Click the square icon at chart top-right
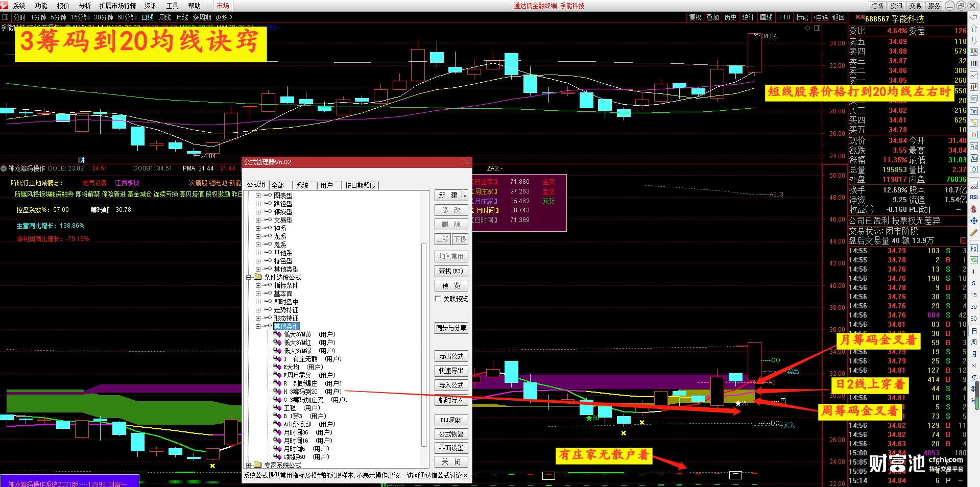This screenshot has height=487, width=980. (817, 28)
